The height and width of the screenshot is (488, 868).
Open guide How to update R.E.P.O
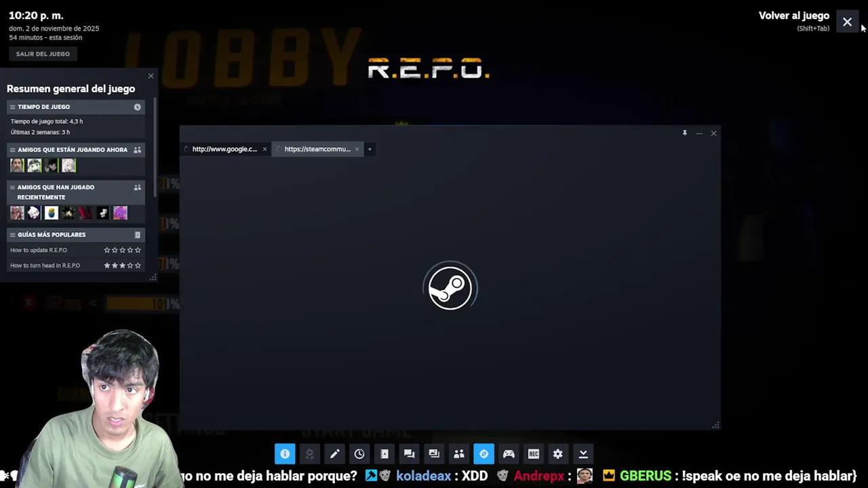(x=39, y=250)
